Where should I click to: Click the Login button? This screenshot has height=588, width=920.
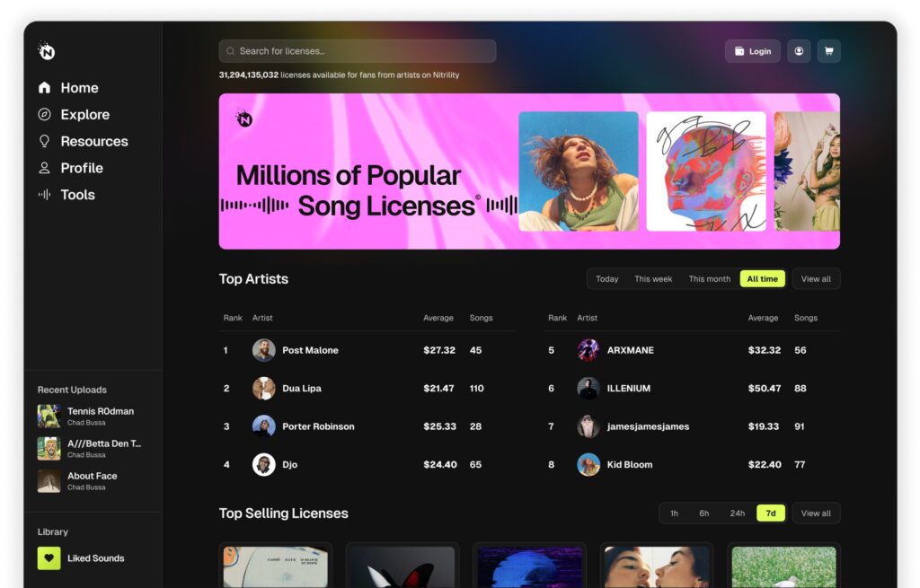coord(752,51)
